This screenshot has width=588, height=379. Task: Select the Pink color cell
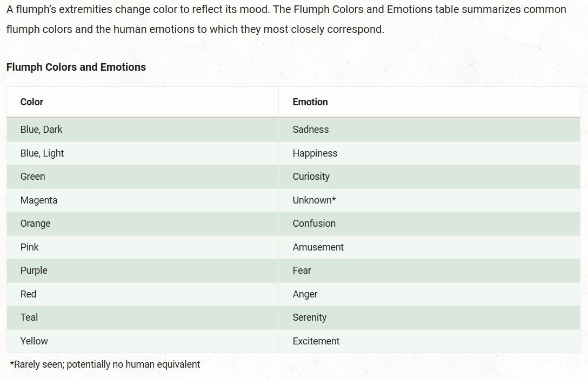pyautogui.click(x=143, y=247)
